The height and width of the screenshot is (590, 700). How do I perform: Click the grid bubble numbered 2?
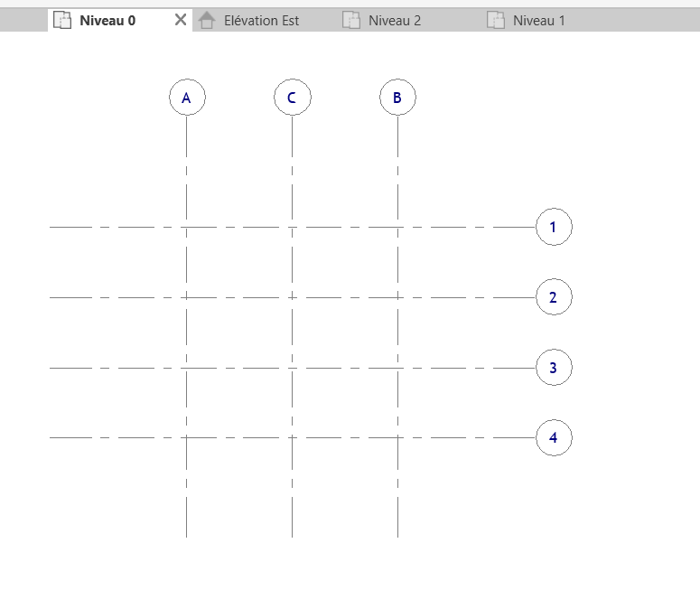[x=554, y=297]
